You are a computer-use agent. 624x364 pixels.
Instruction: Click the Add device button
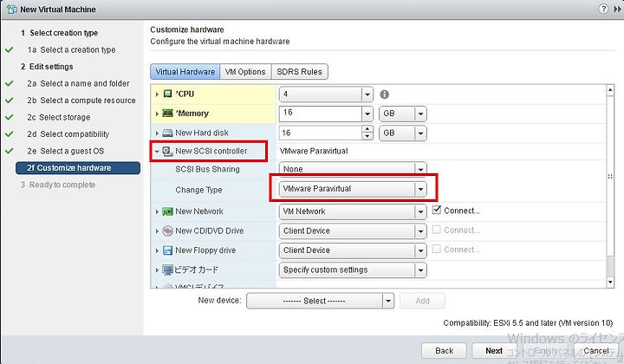pyautogui.click(x=422, y=301)
